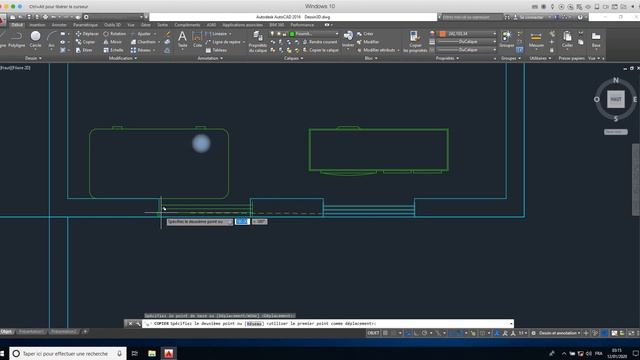Expand the Bloc panel
The height and width of the screenshot is (360, 640).
[x=370, y=58]
